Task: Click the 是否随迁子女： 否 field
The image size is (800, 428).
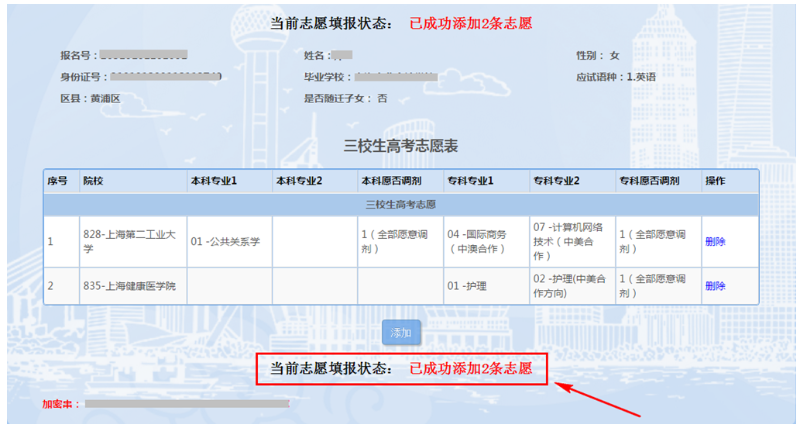Action: [x=345, y=99]
